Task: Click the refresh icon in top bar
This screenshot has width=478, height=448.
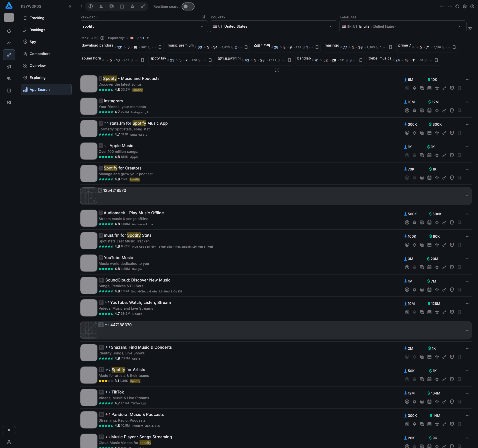Action: (457, 6)
